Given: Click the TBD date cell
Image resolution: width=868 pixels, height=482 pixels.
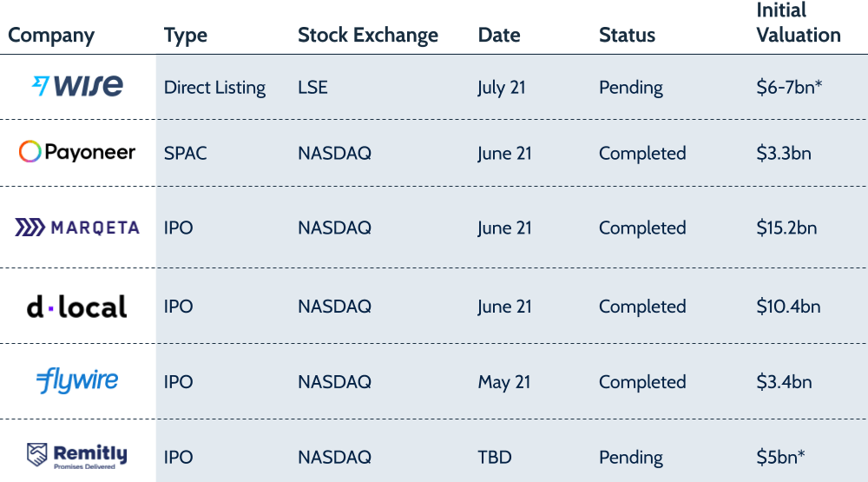Looking at the screenshot, I should pos(494,458).
